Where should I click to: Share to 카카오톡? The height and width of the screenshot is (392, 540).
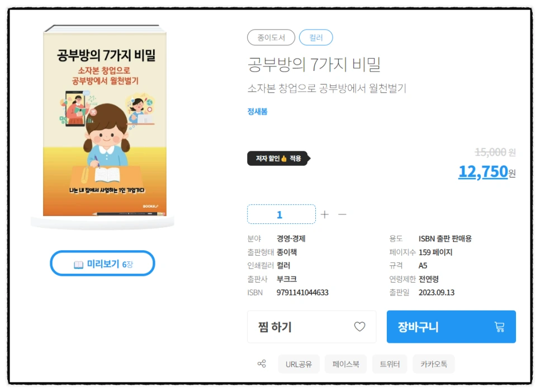434,364
